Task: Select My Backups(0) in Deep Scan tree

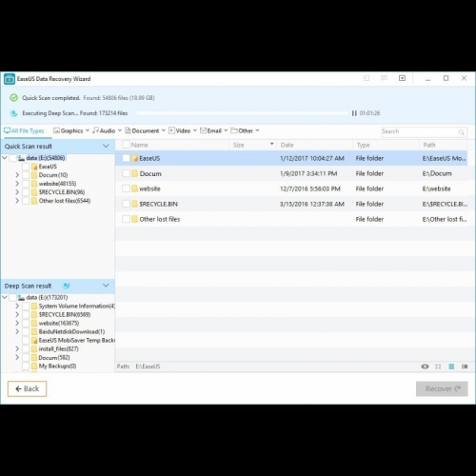Action: pyautogui.click(x=57, y=366)
